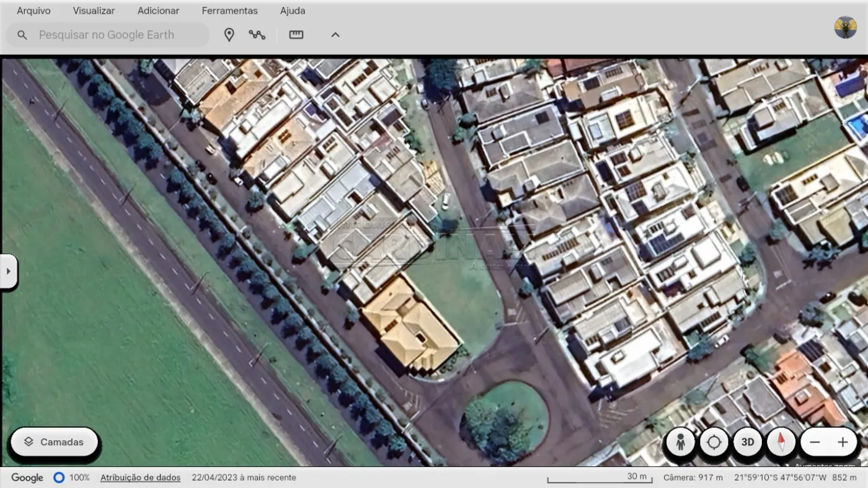Open the Arquivo menu
This screenshot has height=488, width=868.
(33, 11)
